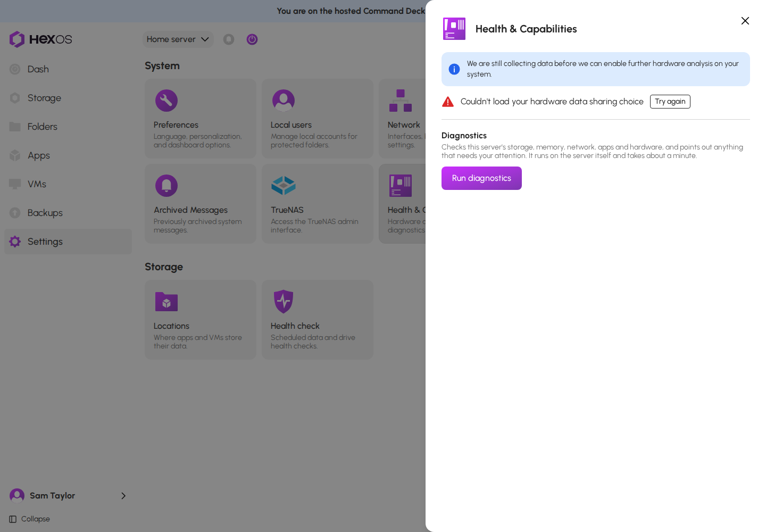Click the TrueNAS logo icon
This screenshot has height=532, width=766.
[284, 186]
